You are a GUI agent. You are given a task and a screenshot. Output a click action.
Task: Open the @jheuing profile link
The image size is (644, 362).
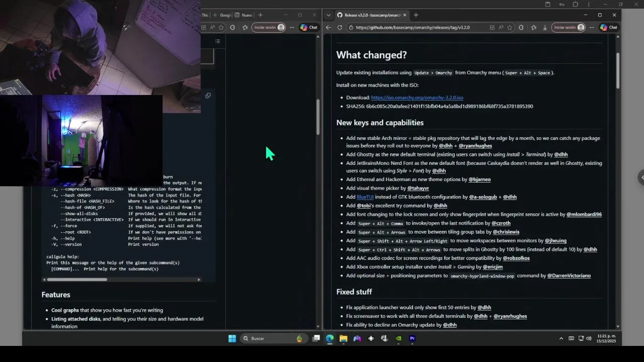click(555, 241)
